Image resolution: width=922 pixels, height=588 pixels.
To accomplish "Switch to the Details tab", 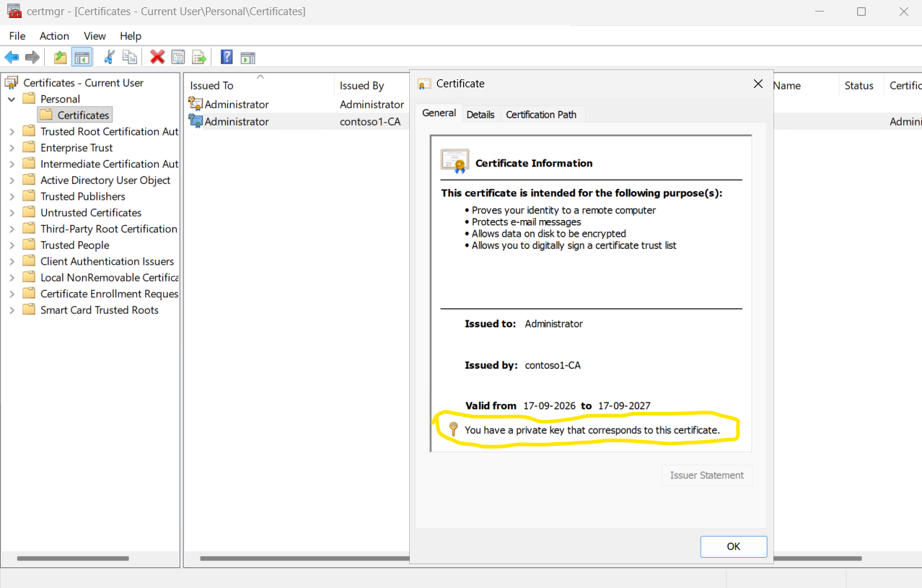I will pos(480,115).
